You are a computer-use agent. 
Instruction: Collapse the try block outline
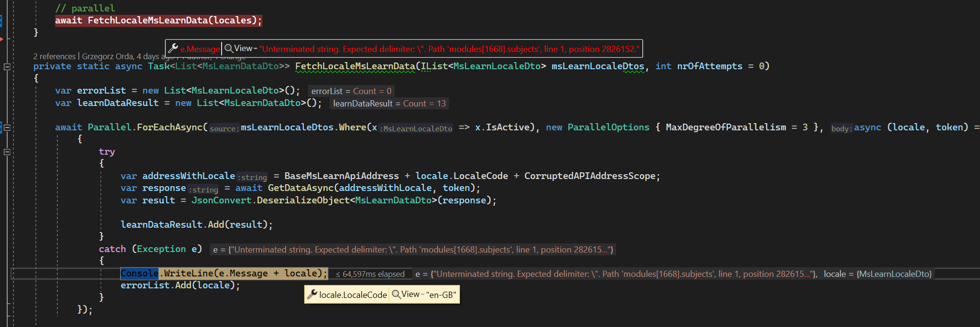coord(7,152)
